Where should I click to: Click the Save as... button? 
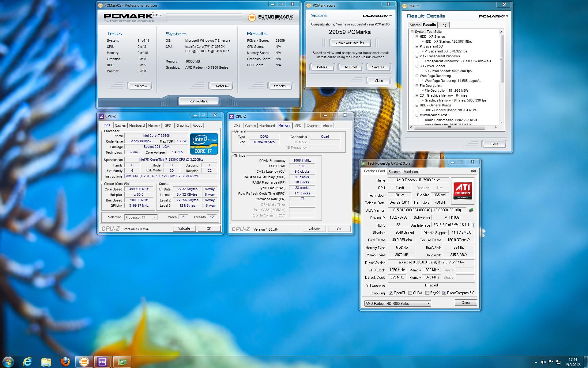pyautogui.click(x=379, y=67)
